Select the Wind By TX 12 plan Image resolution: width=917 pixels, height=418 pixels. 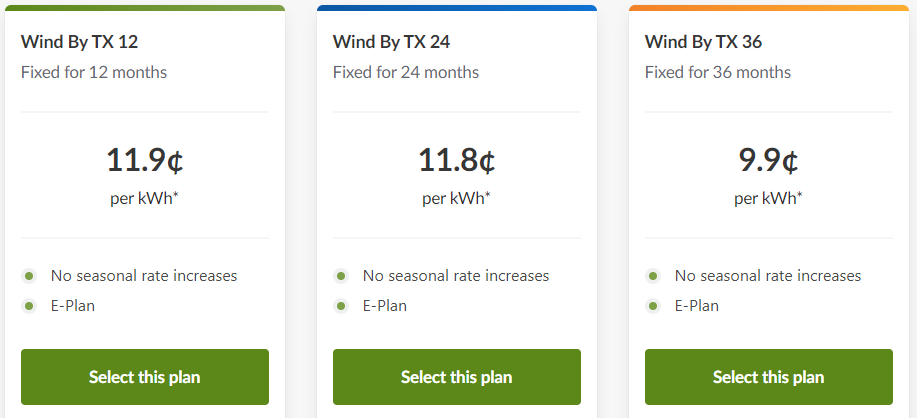pyautogui.click(x=144, y=377)
